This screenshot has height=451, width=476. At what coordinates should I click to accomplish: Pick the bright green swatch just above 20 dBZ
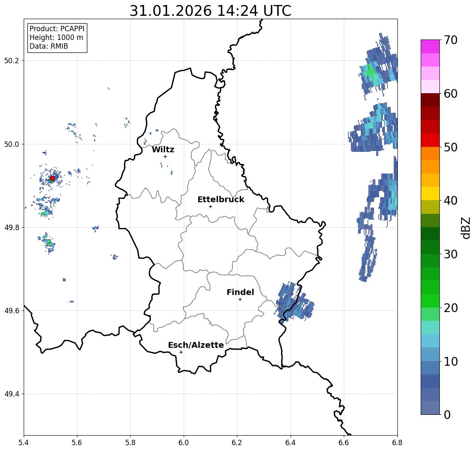pyautogui.click(x=430, y=300)
